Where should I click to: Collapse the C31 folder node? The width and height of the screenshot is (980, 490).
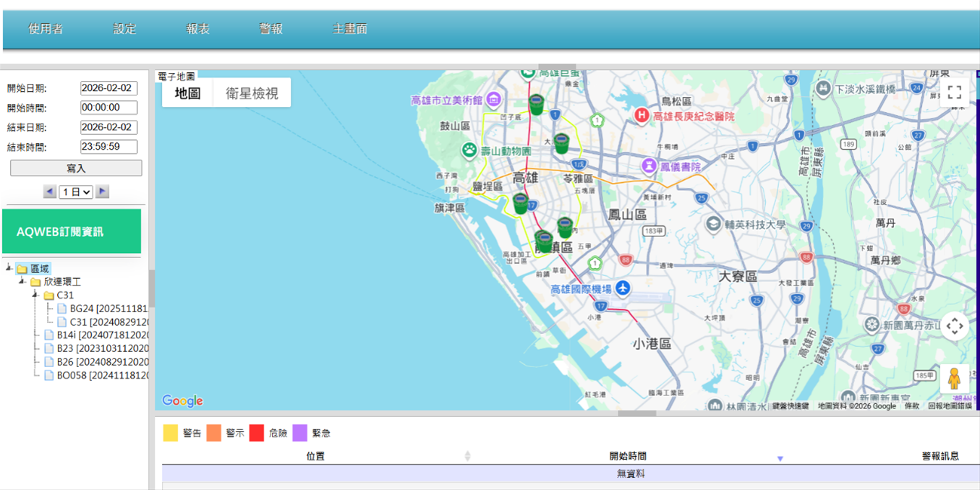35,295
